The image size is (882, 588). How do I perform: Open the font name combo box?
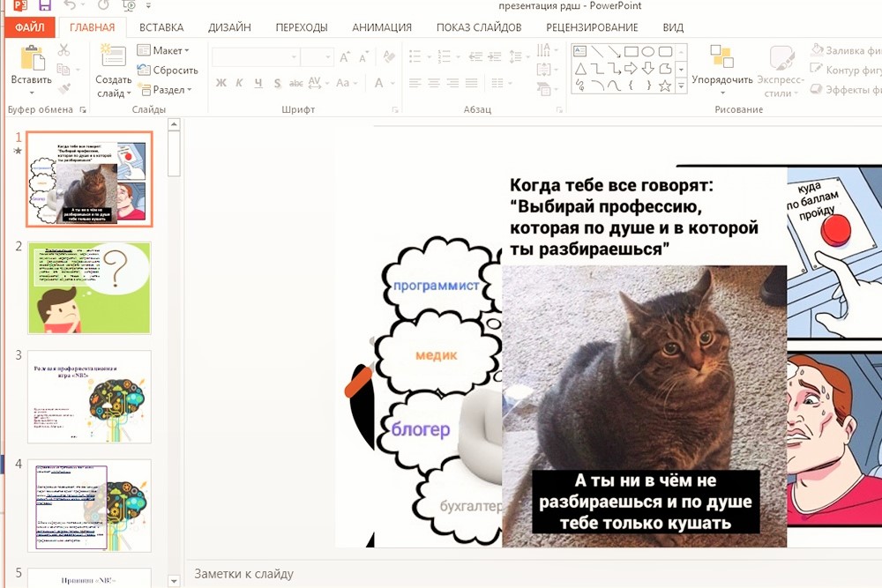[255, 56]
